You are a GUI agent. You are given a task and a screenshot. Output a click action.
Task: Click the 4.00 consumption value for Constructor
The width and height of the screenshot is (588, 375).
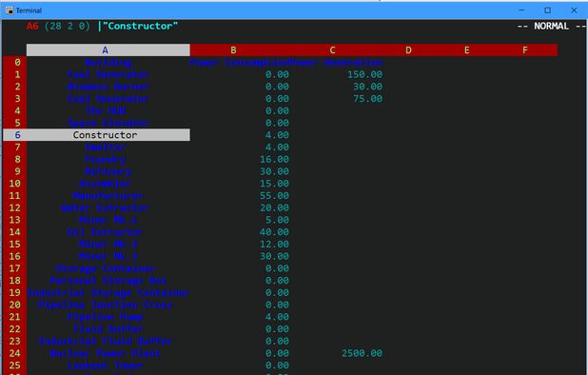tap(278, 135)
